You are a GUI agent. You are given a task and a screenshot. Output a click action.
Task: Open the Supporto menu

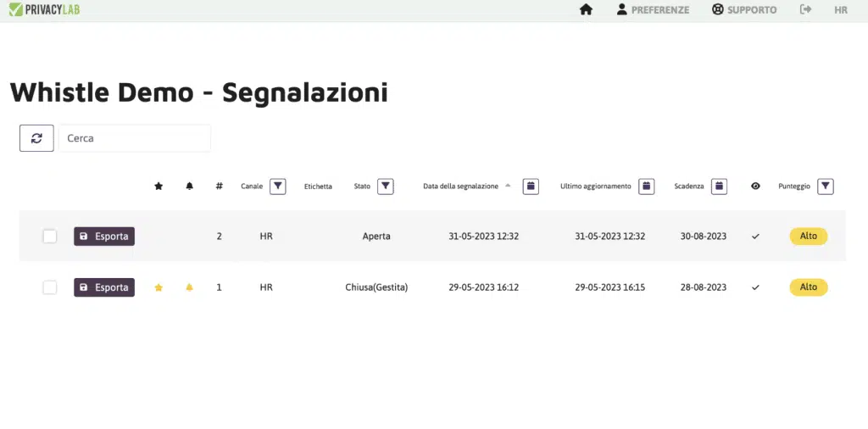[x=744, y=10]
